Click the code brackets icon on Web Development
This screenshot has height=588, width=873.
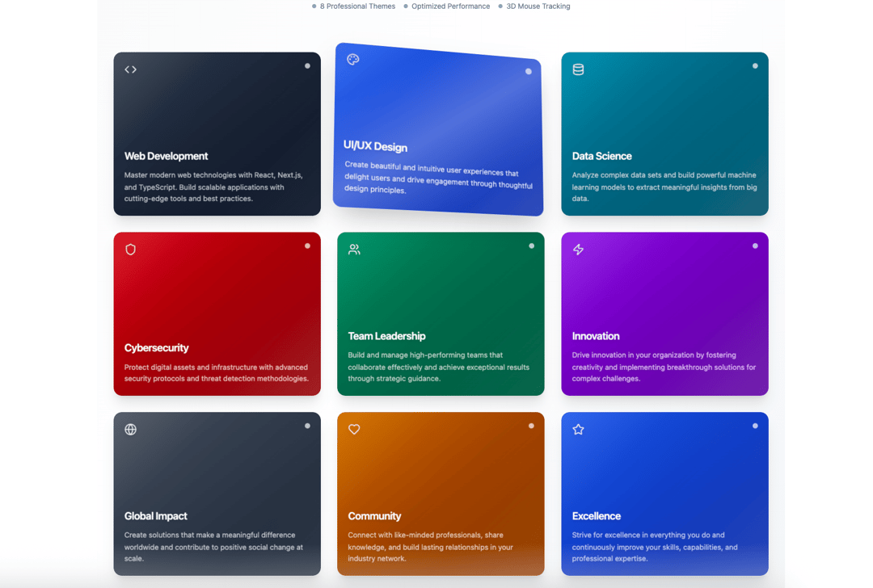coord(130,69)
